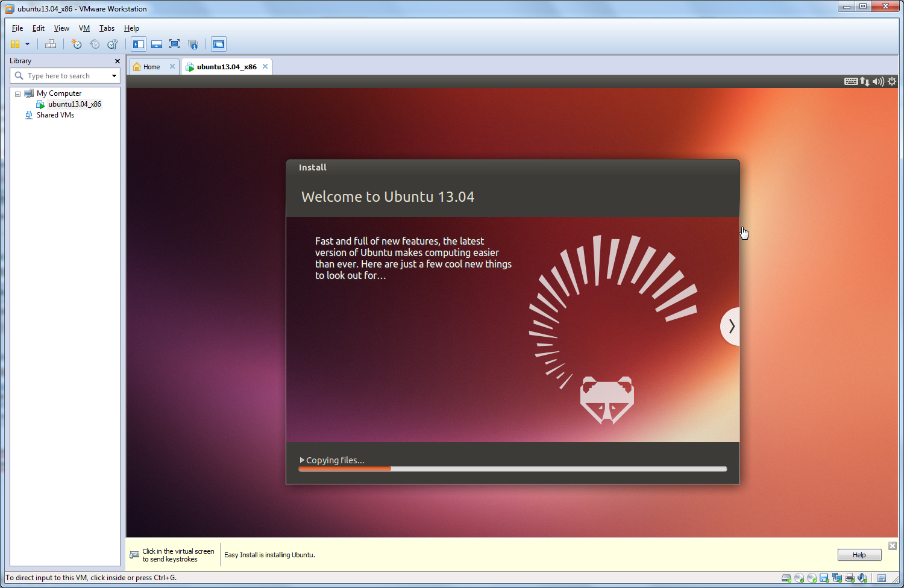Viewport: 904px width, 588px height.
Task: Click the hard disk status icon
Action: [786, 578]
